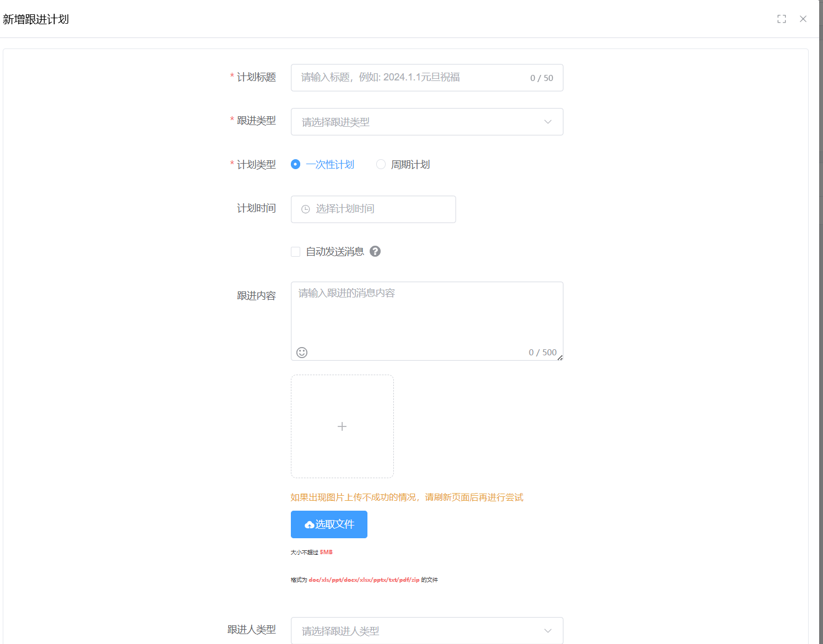
Task: Click the 选取文件 upload button
Action: click(x=329, y=524)
